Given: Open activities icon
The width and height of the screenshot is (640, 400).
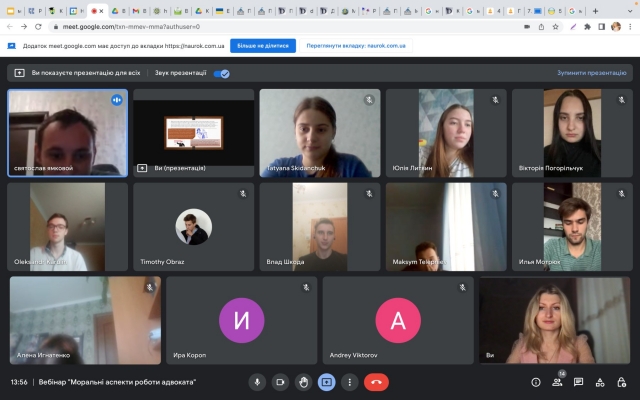Looking at the screenshot, I should (x=600, y=382).
